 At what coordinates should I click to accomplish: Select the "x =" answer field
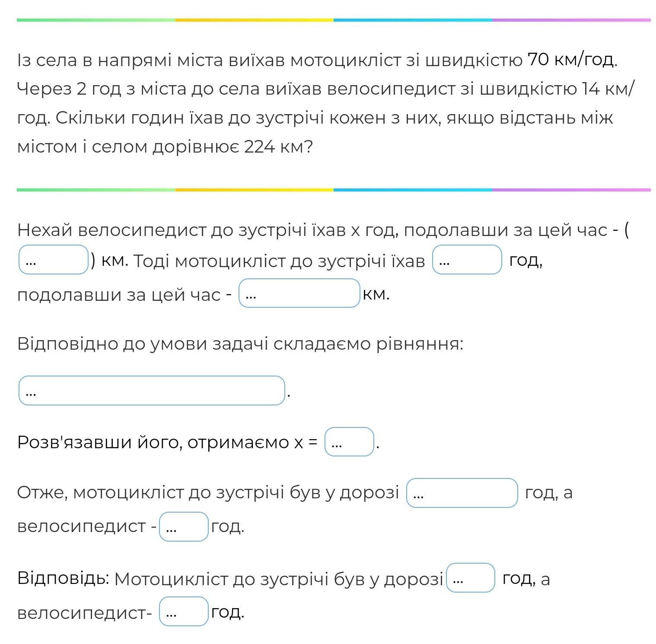coord(349,442)
